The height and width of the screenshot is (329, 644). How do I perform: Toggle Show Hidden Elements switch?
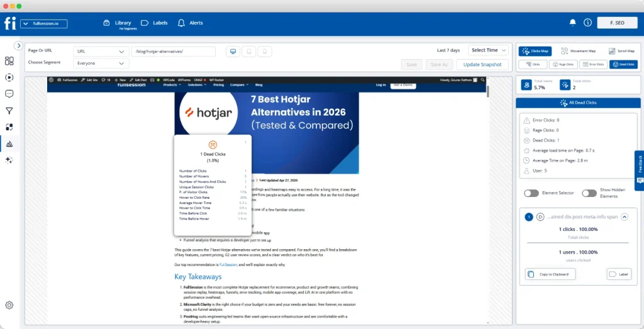point(589,193)
